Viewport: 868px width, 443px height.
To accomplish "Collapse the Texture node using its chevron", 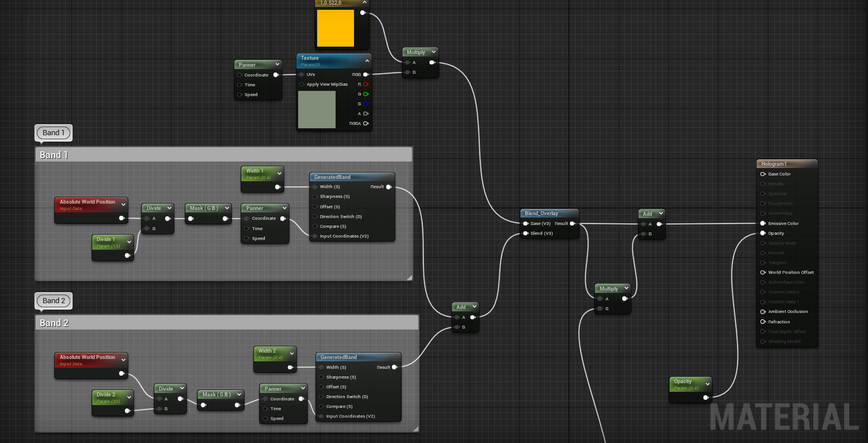I will (x=367, y=60).
